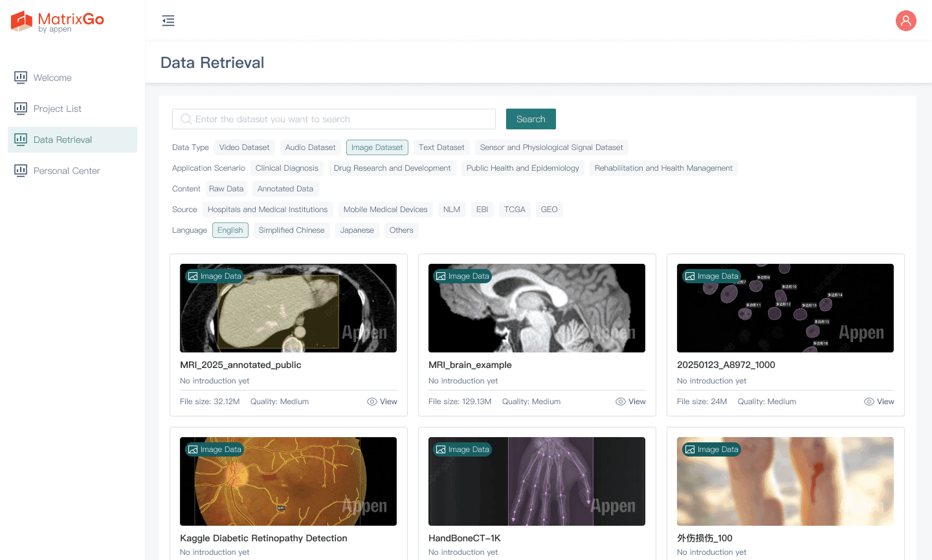View the MRI_2025_annotated_public dataset
Screen dimensions: 932x560
tap(382, 402)
